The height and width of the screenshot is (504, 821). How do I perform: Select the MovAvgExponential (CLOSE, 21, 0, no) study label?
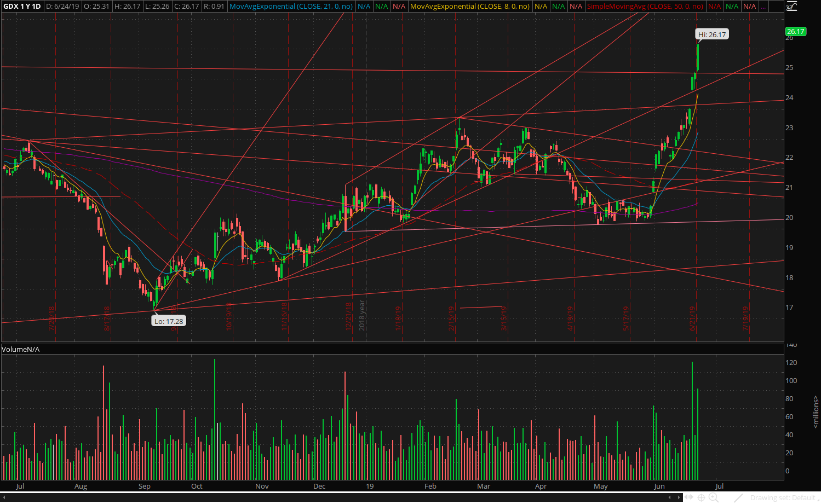pos(291,7)
